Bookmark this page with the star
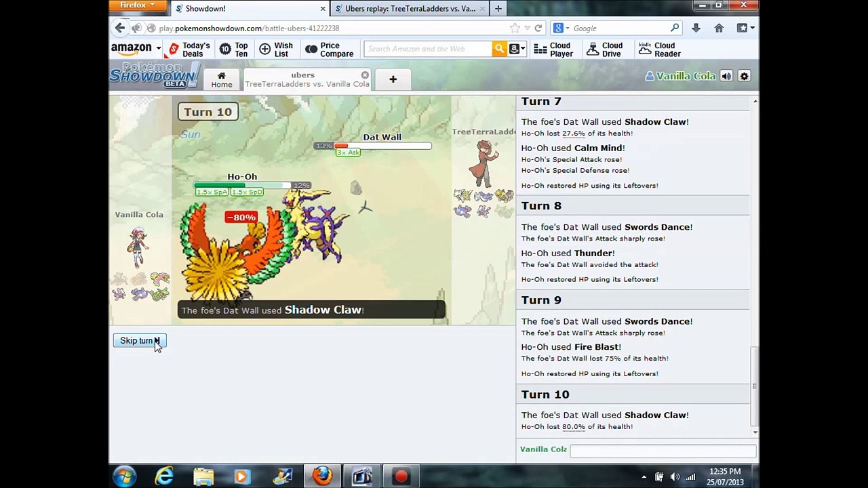The width and height of the screenshot is (868, 488). 515,28
